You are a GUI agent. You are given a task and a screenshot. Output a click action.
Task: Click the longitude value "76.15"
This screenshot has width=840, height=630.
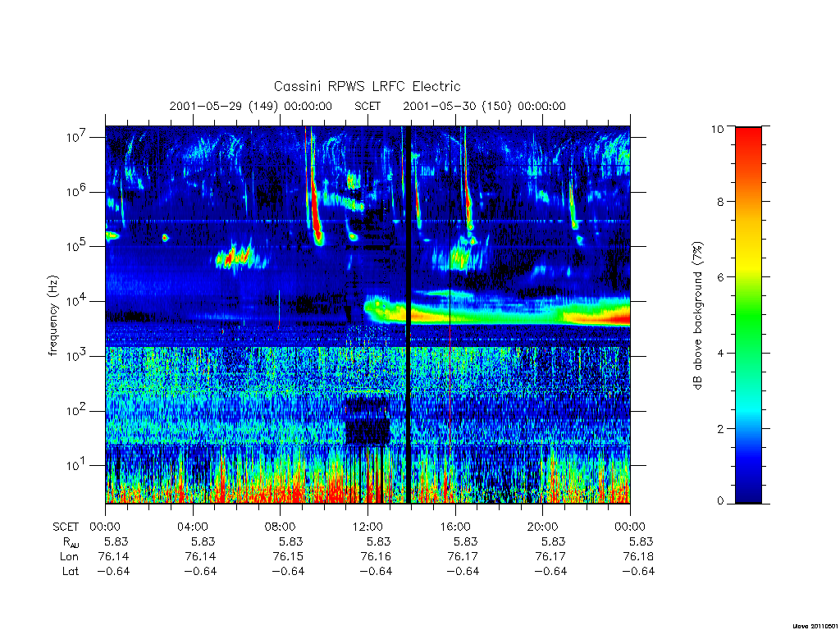tap(288, 557)
